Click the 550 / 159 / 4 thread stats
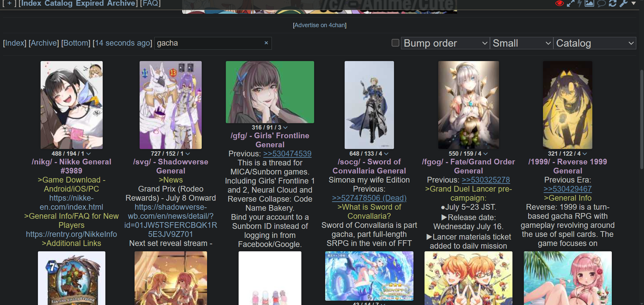The width and height of the screenshot is (644, 305). (465, 154)
